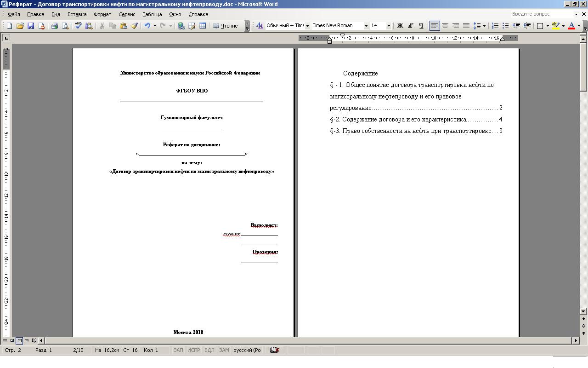Screen dimensions: 588x368
Task: Click the left indent marker on the ruler
Action: coord(329,41)
